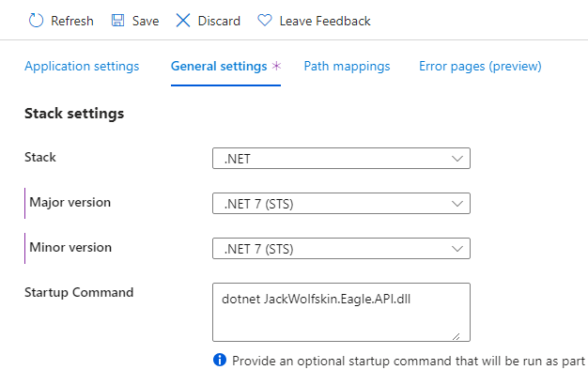Click the chevron arrow of Minor version combo box
The image size is (588, 370).
[x=457, y=249]
